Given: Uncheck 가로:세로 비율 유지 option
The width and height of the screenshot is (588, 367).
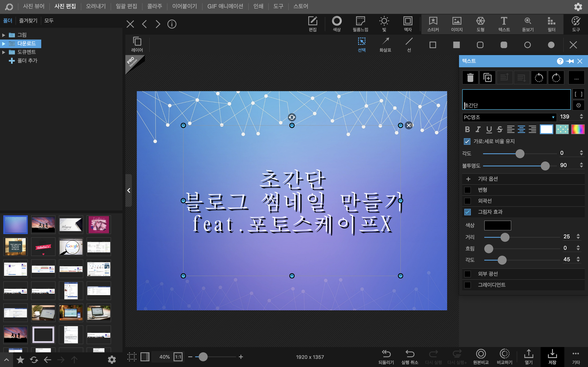Looking at the screenshot, I should (x=467, y=141).
